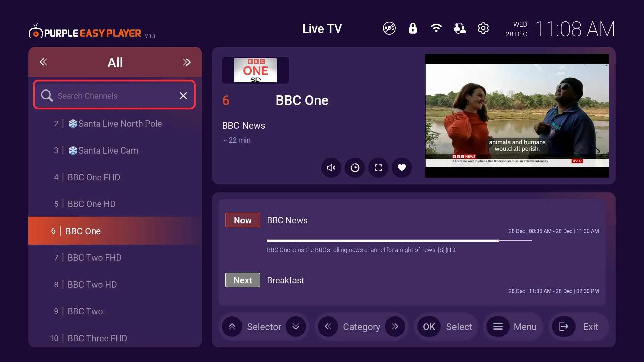The image size is (644, 362).
Task: Select channel 3 Santa Live Cam
Action: tap(115, 150)
